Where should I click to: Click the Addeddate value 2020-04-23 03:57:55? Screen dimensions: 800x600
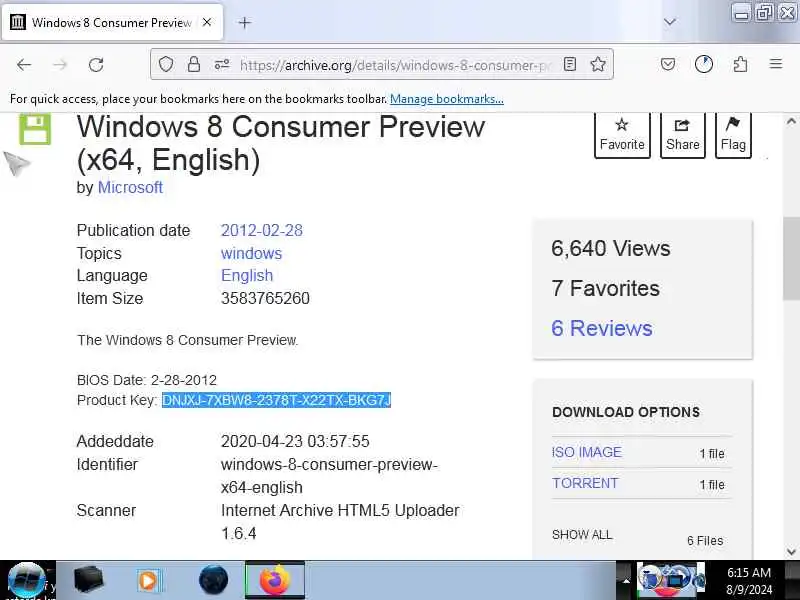[x=295, y=441]
